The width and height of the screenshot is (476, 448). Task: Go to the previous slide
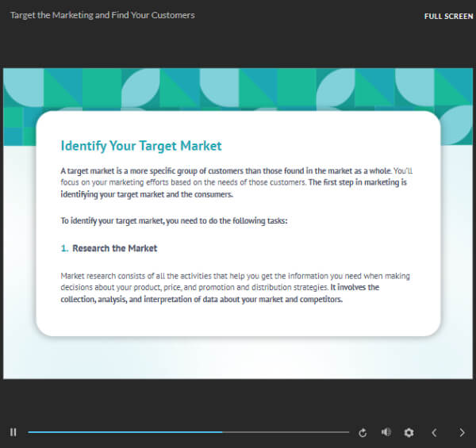434,432
